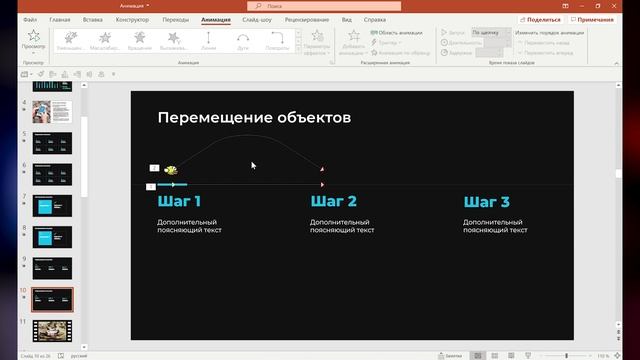Image resolution: width=640 pixels, height=360 pixels.
Task: Click the second quick-access toolbar icon
Action: [40, 74]
